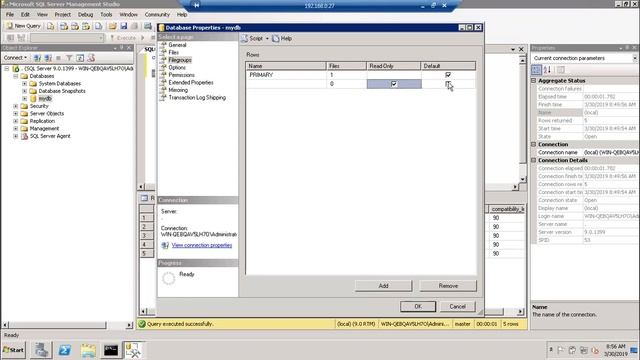
Task: Click OK in Database Properties dialog
Action: coord(418,306)
